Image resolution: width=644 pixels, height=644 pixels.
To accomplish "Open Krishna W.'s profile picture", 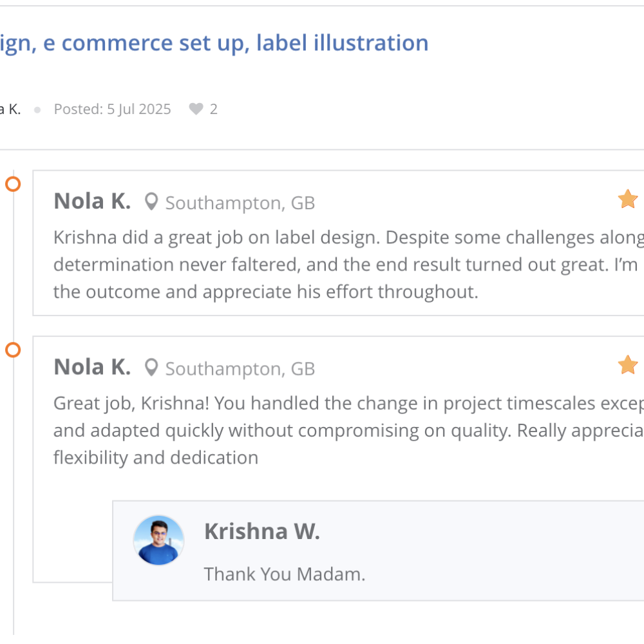I will point(158,540).
